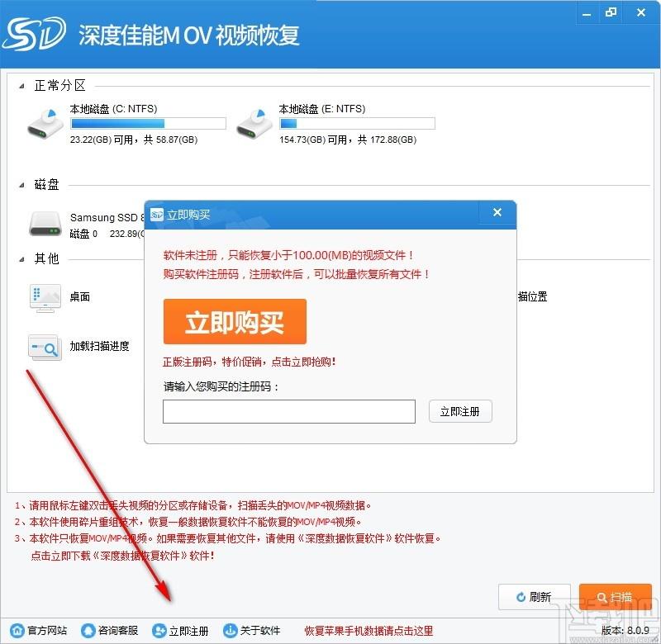
Task: Click 正版注册码，特价促销 promo text
Action: (250, 362)
